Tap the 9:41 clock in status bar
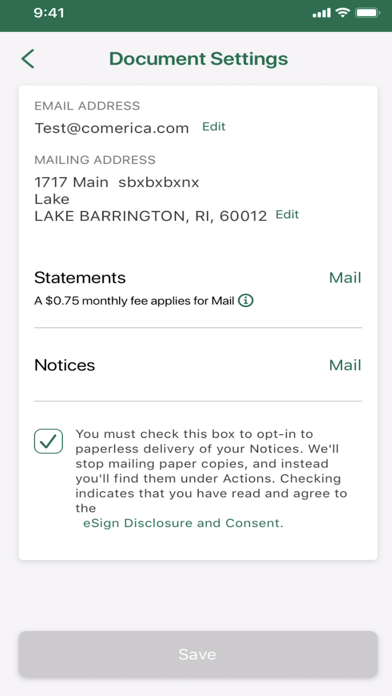The height and width of the screenshot is (696, 392). tap(49, 13)
